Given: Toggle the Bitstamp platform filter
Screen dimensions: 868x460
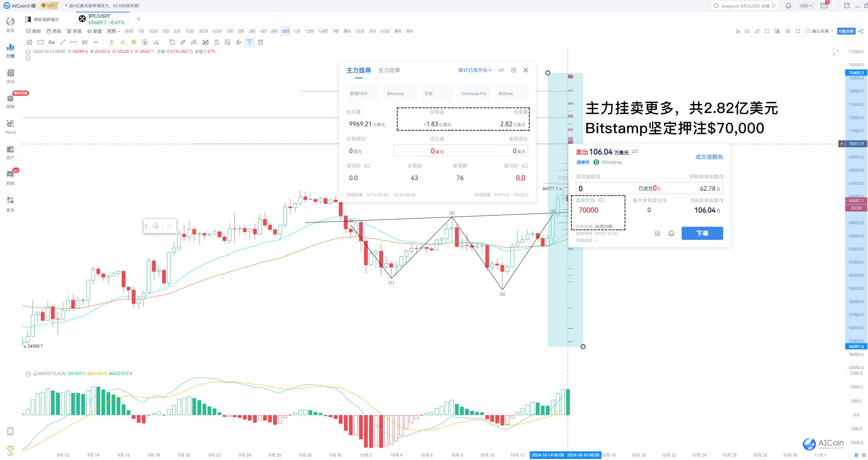Looking at the screenshot, I should click(x=400, y=93).
